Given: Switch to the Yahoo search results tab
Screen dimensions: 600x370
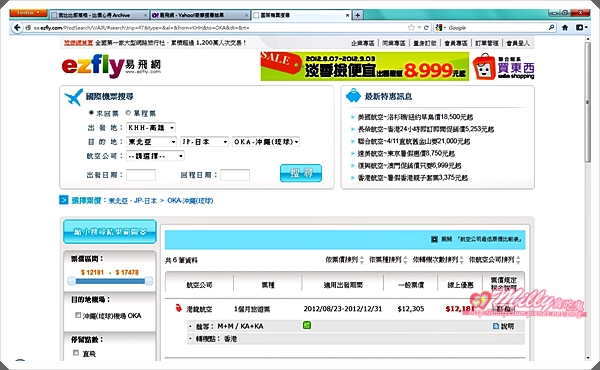Looking at the screenshot, I should click(200, 15).
